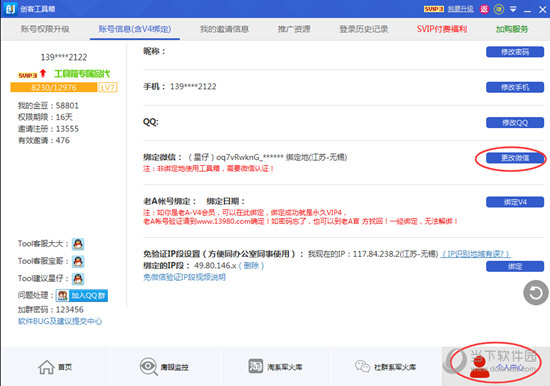
Task: Click the red upgrade arrow beside SVIP3
Action: [x=43, y=73]
